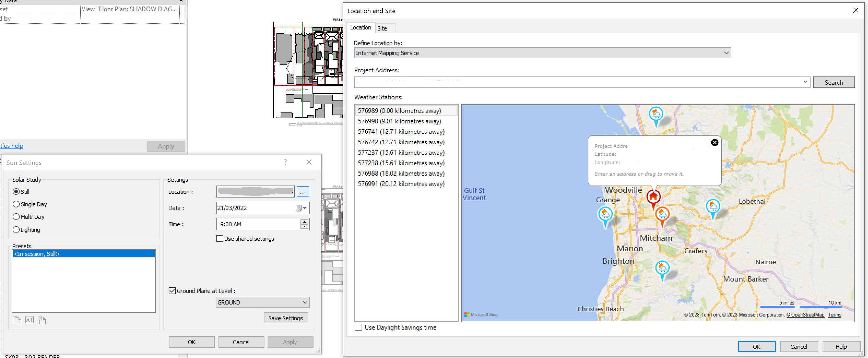Switch to the Site tab
Image resolution: width=868 pixels, height=358 pixels.
coord(382,28)
